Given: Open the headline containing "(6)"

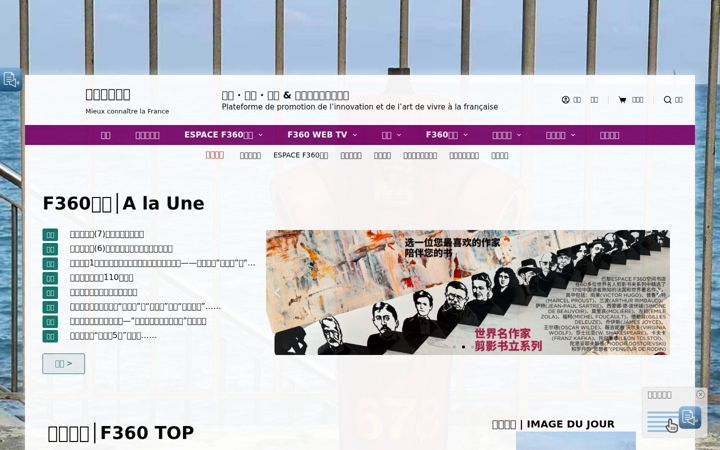Looking at the screenshot, I should coord(121,248).
